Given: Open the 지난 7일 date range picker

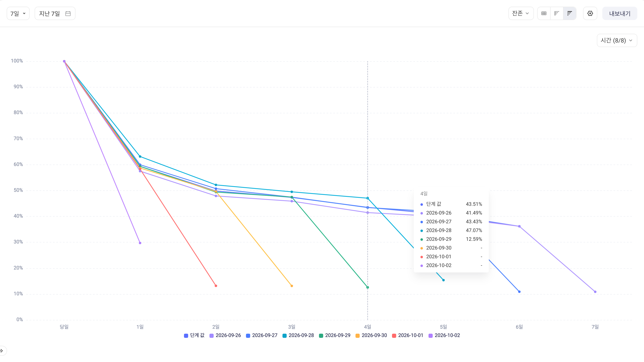Looking at the screenshot, I should point(55,14).
